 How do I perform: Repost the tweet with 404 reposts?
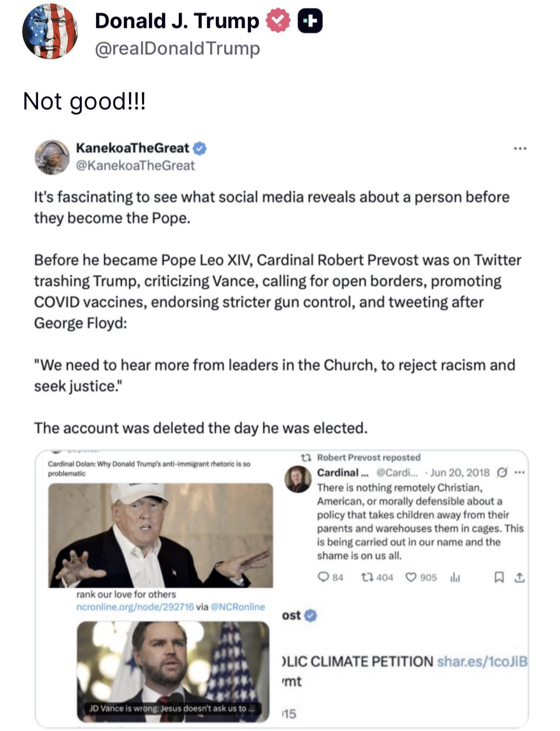(x=367, y=577)
